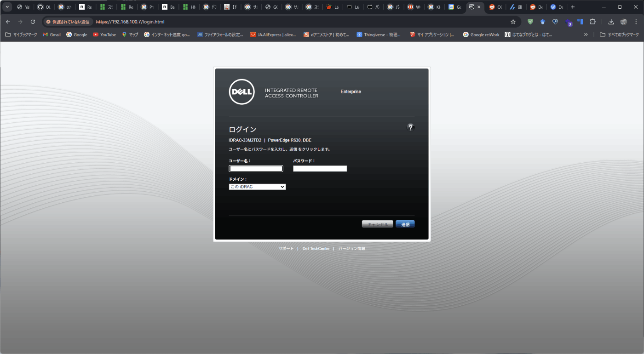Switch to the tab labeled P1
The image size is (644, 354).
point(147,7)
